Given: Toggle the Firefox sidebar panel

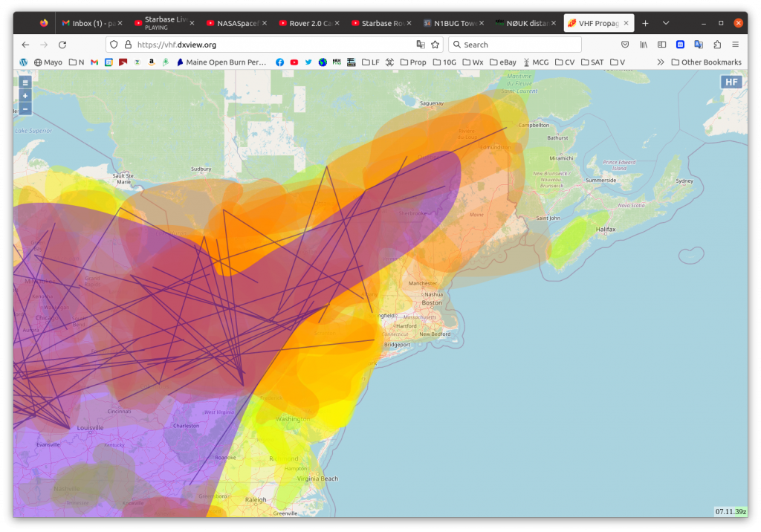Looking at the screenshot, I should coord(661,45).
